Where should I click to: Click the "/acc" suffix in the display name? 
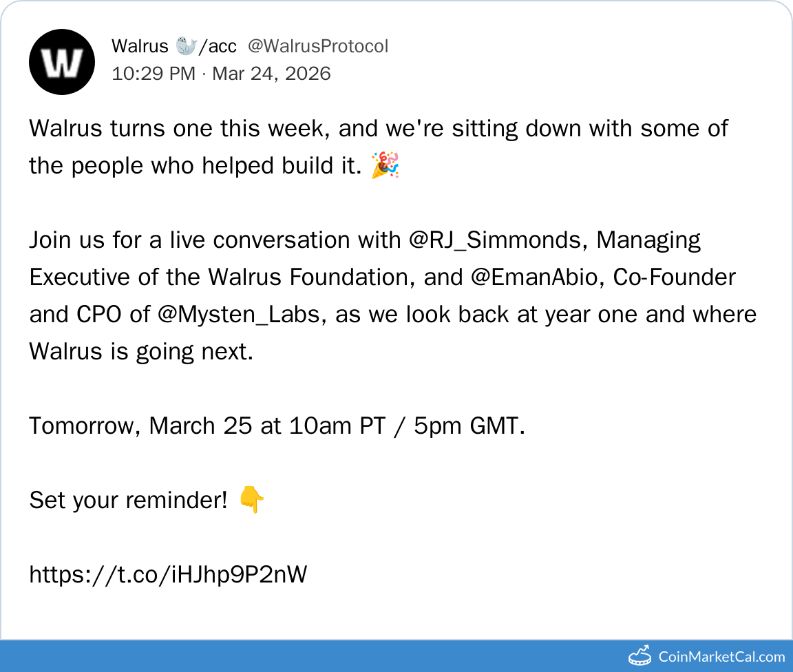pyautogui.click(x=218, y=46)
